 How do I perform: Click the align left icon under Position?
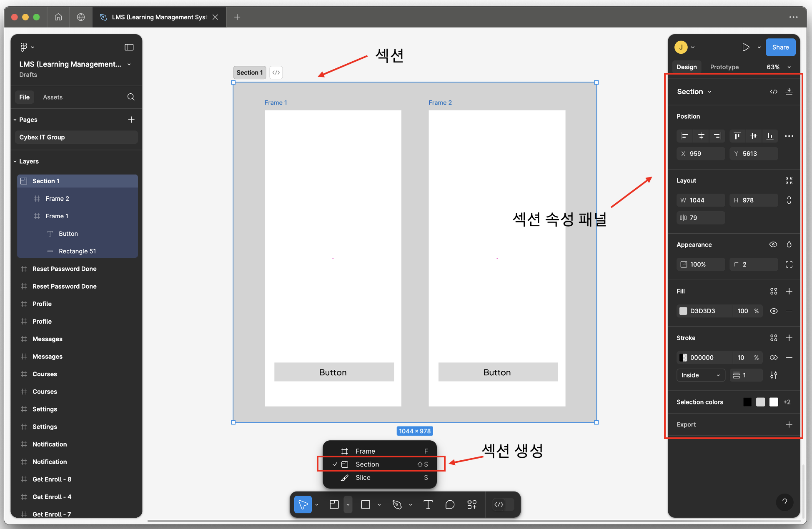pyautogui.click(x=684, y=136)
